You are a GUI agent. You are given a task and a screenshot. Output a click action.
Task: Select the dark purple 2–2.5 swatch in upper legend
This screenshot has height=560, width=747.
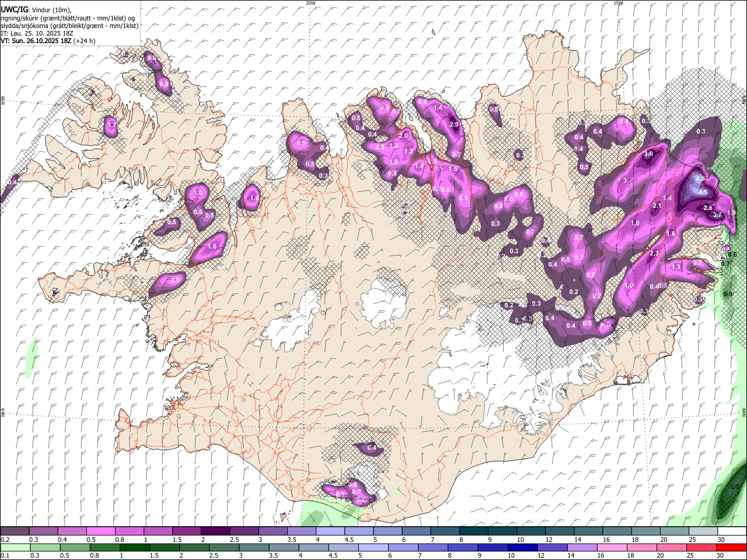point(215,531)
